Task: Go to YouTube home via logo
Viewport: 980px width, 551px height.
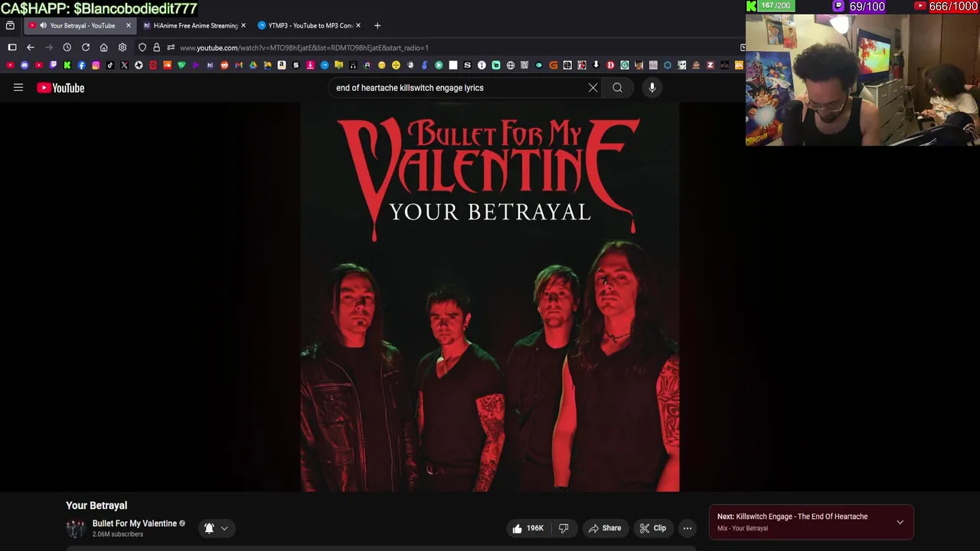Action: [60, 88]
